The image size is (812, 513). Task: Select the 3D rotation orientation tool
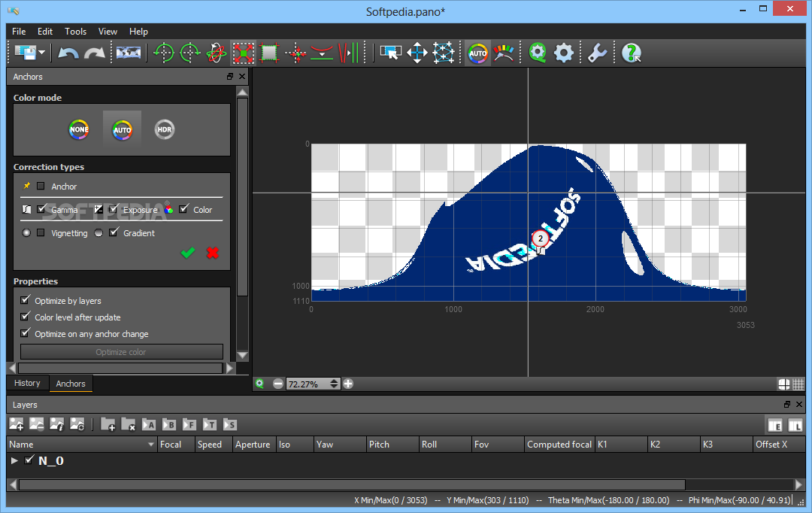[x=216, y=53]
